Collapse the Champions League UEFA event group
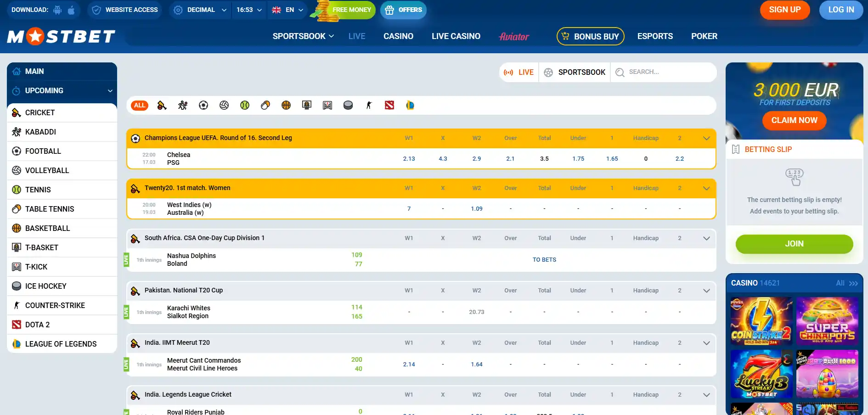The height and width of the screenshot is (415, 868). (706, 138)
